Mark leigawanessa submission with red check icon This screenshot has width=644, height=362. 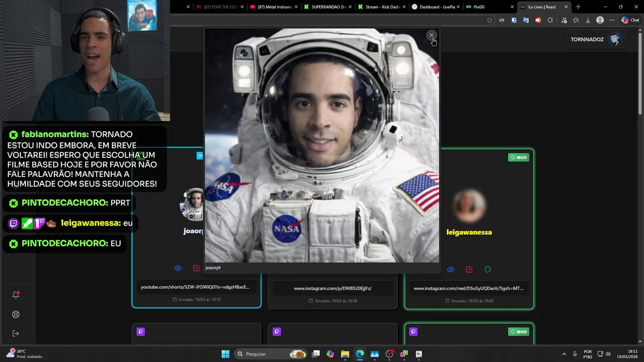(x=469, y=269)
